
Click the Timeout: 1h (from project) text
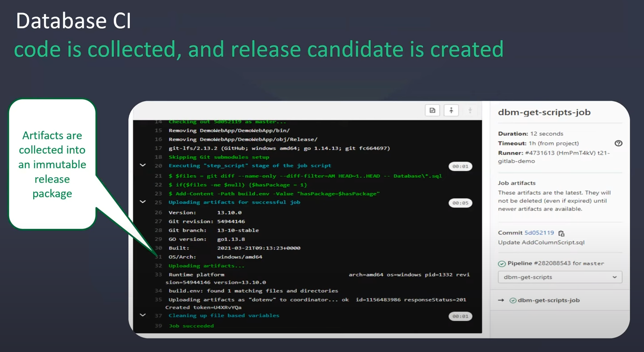point(538,143)
